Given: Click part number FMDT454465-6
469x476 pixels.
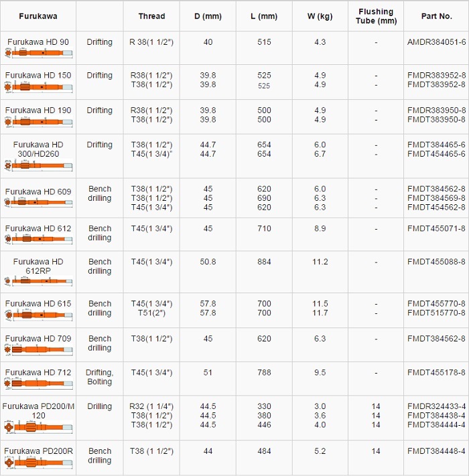Looking at the screenshot, I should click(436, 154).
